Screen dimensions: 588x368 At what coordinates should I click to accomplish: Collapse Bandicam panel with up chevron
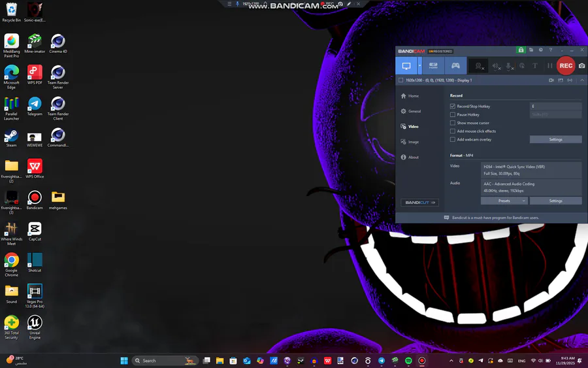[582, 80]
